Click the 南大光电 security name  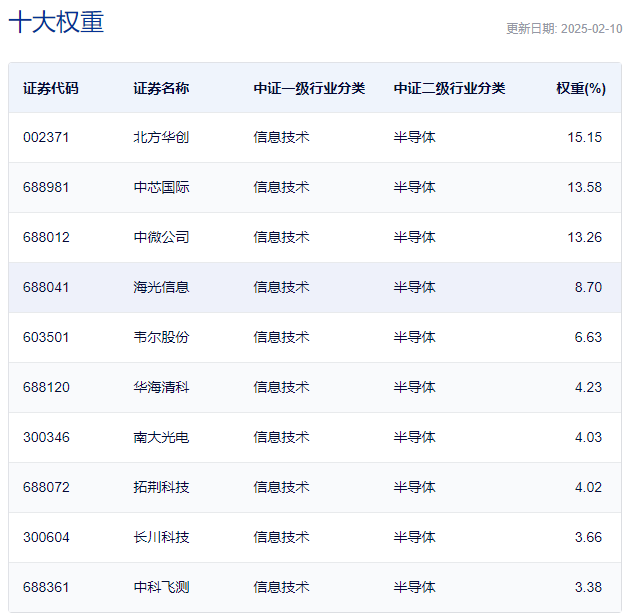click(x=161, y=437)
